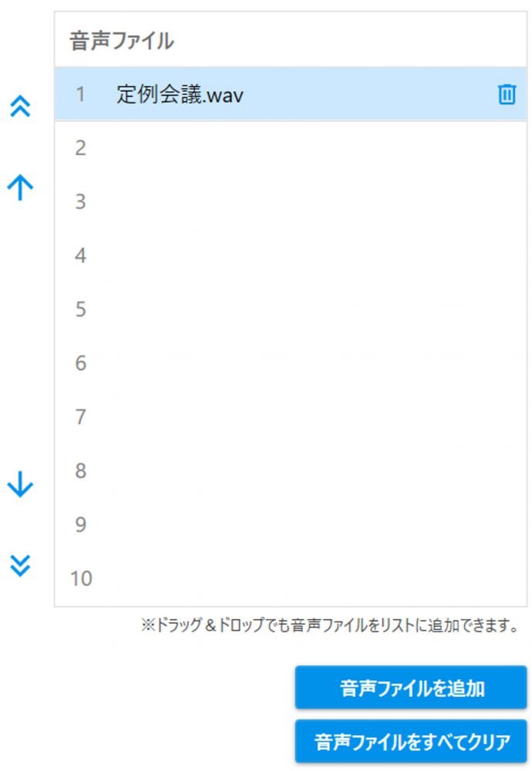Click the drag and drop hint text
Screen dimensions: 532x771
[x=330, y=625]
